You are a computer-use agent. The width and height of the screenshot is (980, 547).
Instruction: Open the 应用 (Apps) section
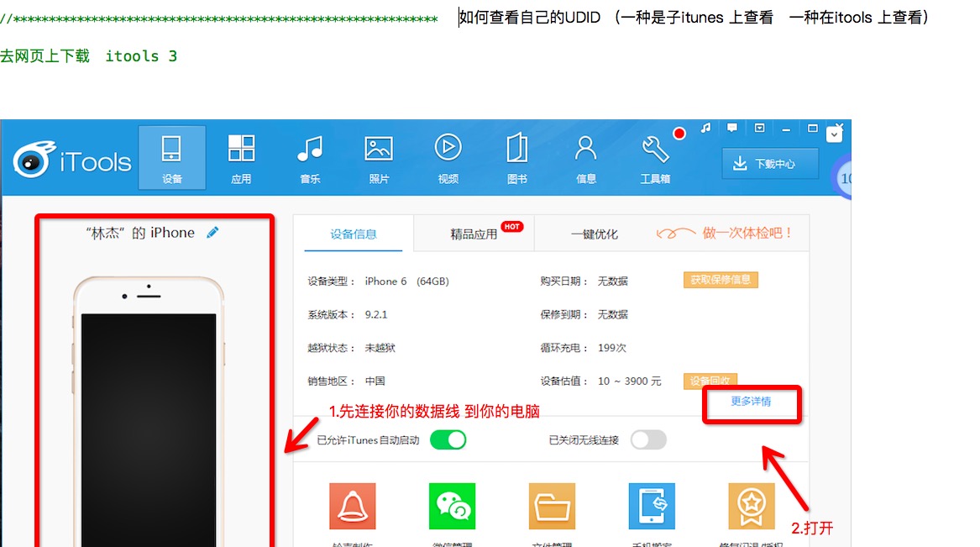241,157
